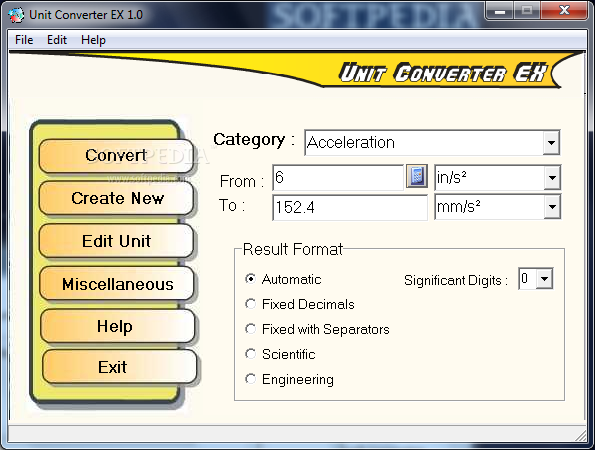The image size is (595, 450).
Task: Click the Help button in sidebar
Action: pos(118,326)
